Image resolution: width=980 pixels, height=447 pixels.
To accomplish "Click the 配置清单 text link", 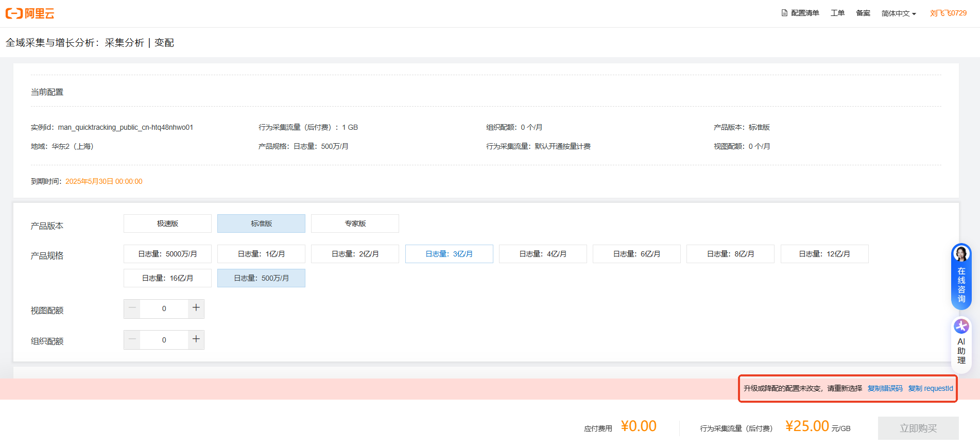I will pyautogui.click(x=805, y=13).
